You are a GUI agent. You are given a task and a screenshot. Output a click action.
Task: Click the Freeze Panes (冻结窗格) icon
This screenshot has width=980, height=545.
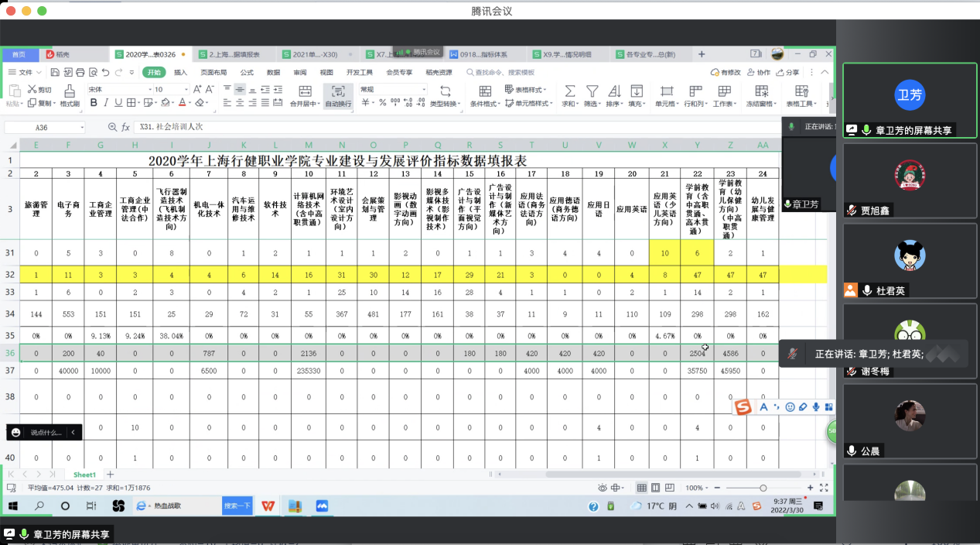coord(760,91)
